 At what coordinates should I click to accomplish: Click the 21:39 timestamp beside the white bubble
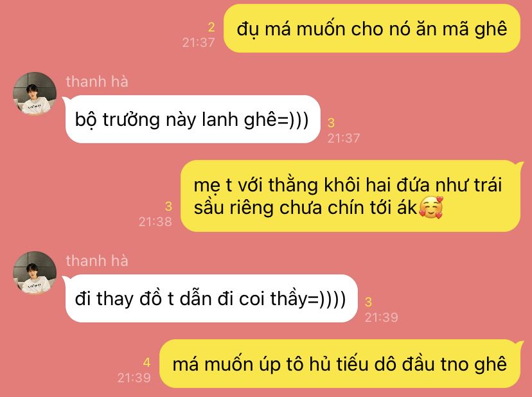pos(382,317)
